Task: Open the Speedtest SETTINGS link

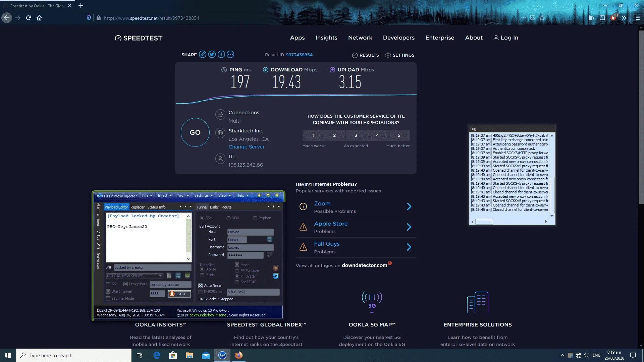Action: click(x=400, y=55)
